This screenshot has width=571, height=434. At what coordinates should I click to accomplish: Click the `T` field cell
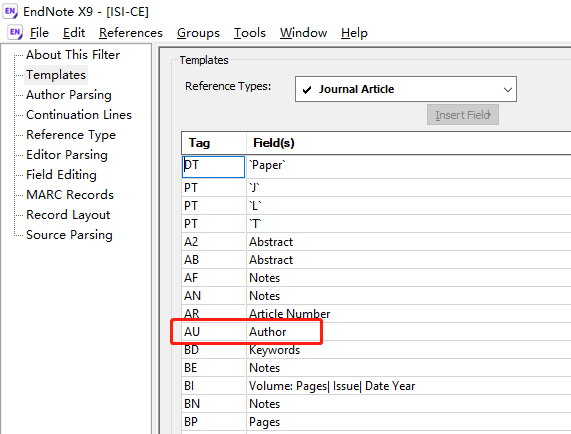pyautogui.click(x=409, y=224)
